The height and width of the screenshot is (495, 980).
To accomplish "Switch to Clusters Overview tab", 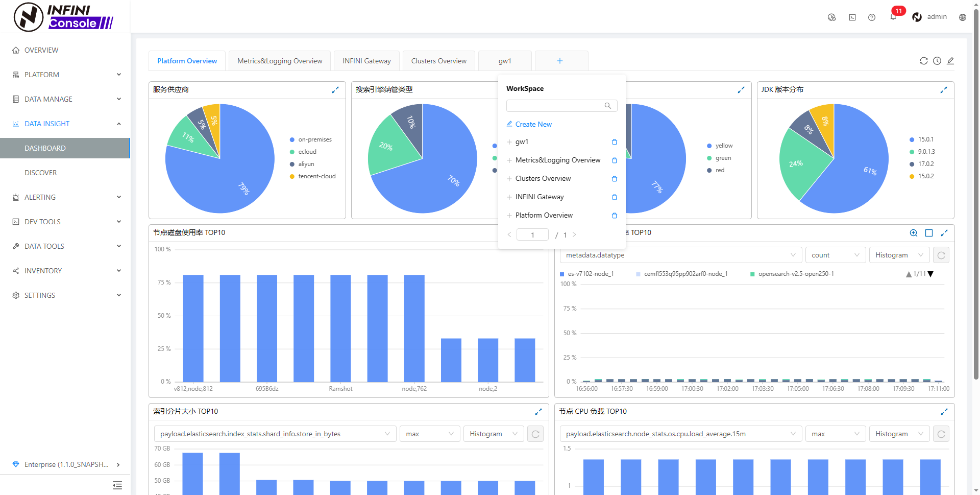I will point(439,61).
